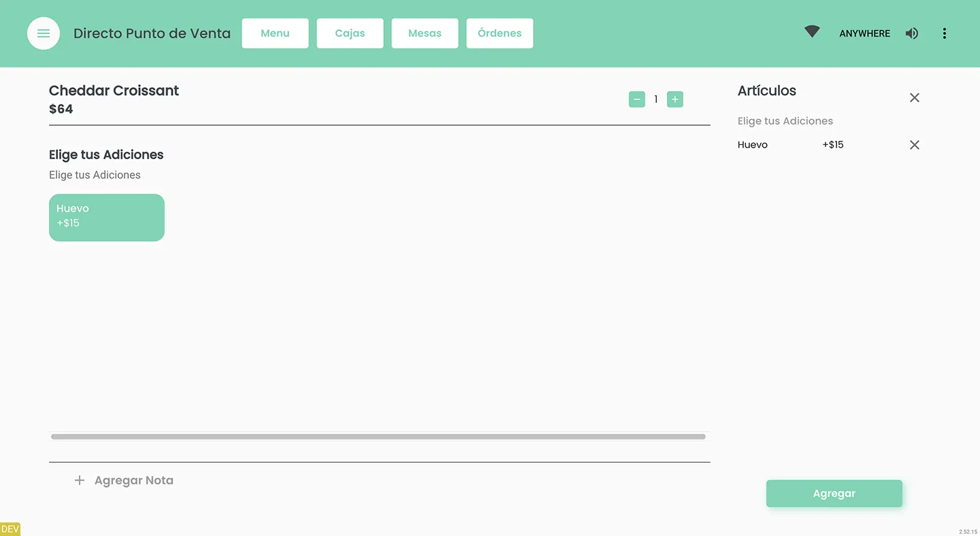Click the Agregar button
Screen dimensions: 980x536
point(834,494)
